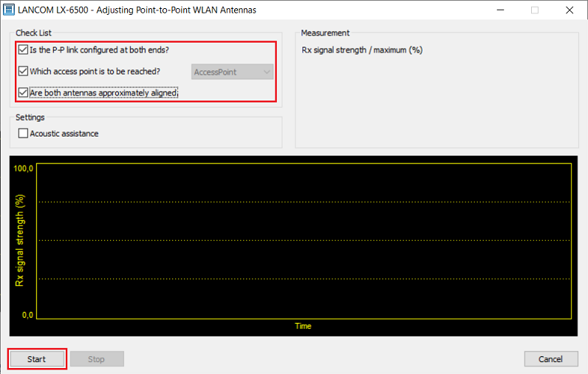Click the 'Time' axis label under graph
588x374 pixels.
(303, 326)
